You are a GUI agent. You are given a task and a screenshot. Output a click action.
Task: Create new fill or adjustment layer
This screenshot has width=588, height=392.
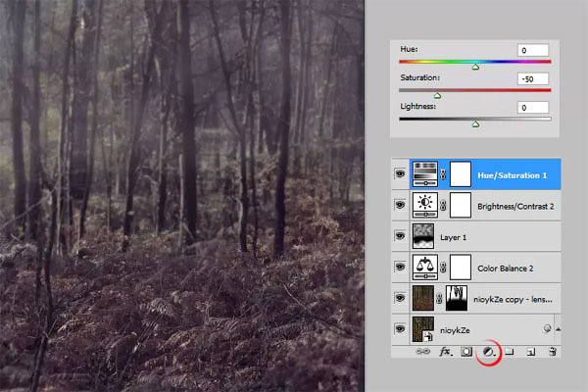coord(489,352)
